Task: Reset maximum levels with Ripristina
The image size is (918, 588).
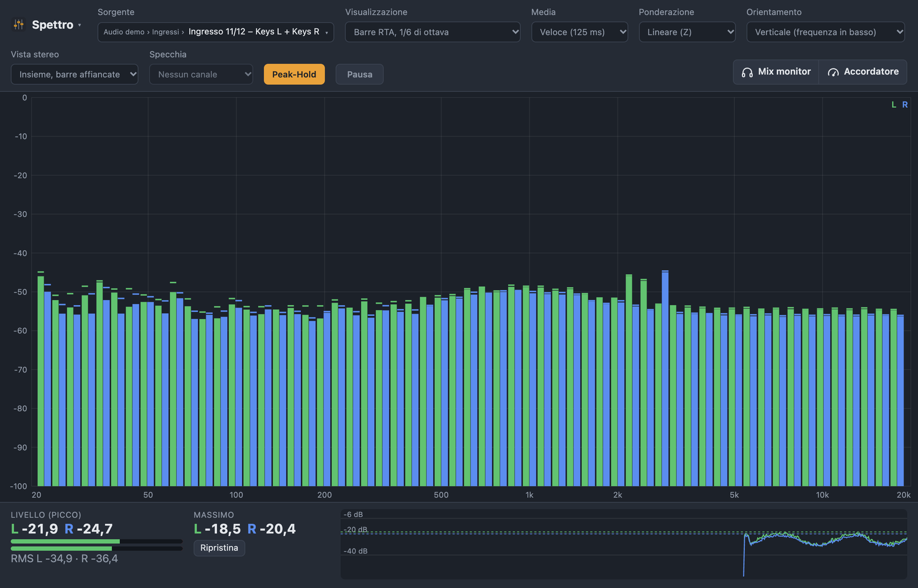Action: coord(219,548)
